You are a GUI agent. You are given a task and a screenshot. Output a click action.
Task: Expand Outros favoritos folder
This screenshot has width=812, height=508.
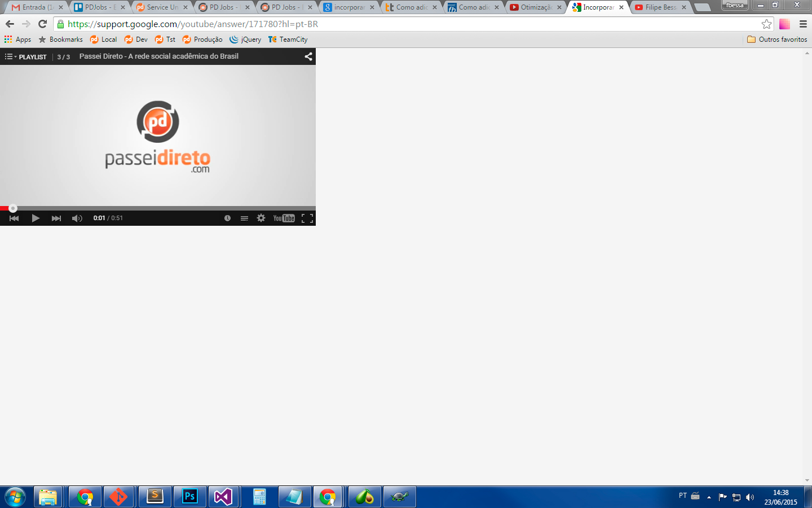(x=777, y=40)
